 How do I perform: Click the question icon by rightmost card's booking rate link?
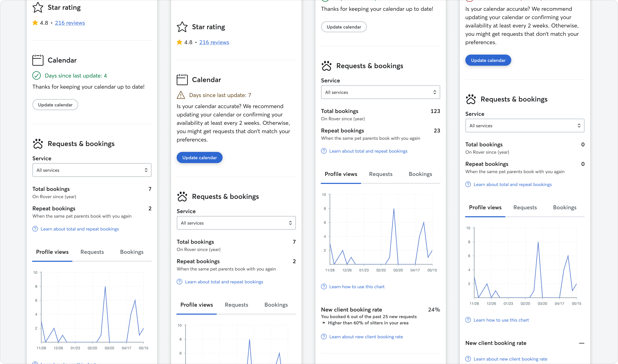click(x=468, y=359)
